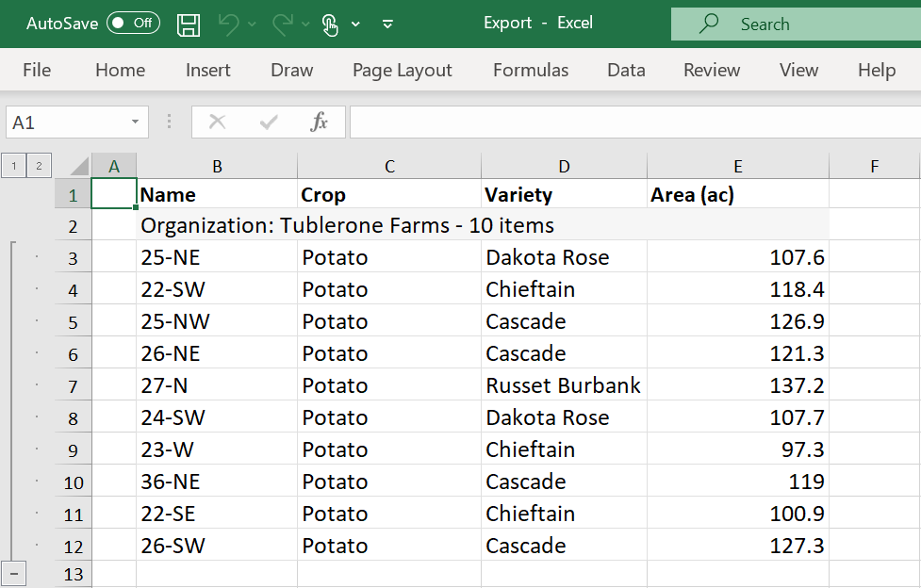Select the '25-NE' cell
The image size is (921, 588).
(x=217, y=257)
